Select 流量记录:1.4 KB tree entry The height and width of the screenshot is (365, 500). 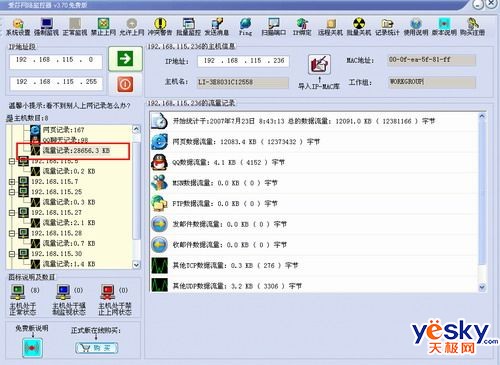tap(63, 264)
